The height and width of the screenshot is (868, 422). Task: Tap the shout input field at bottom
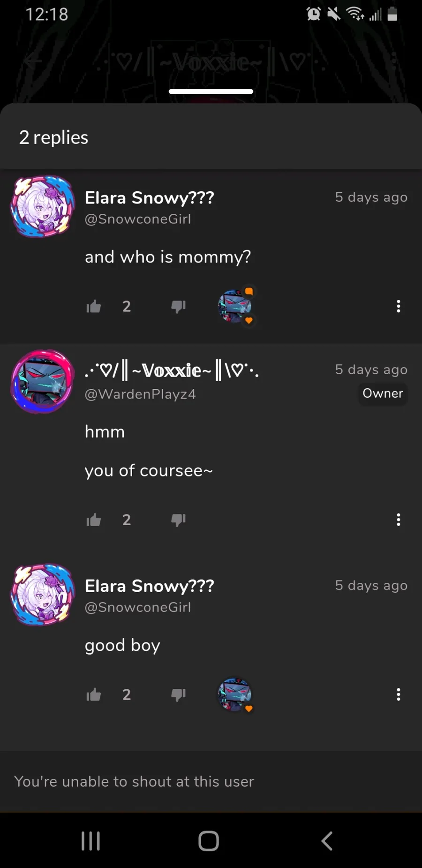tap(211, 781)
